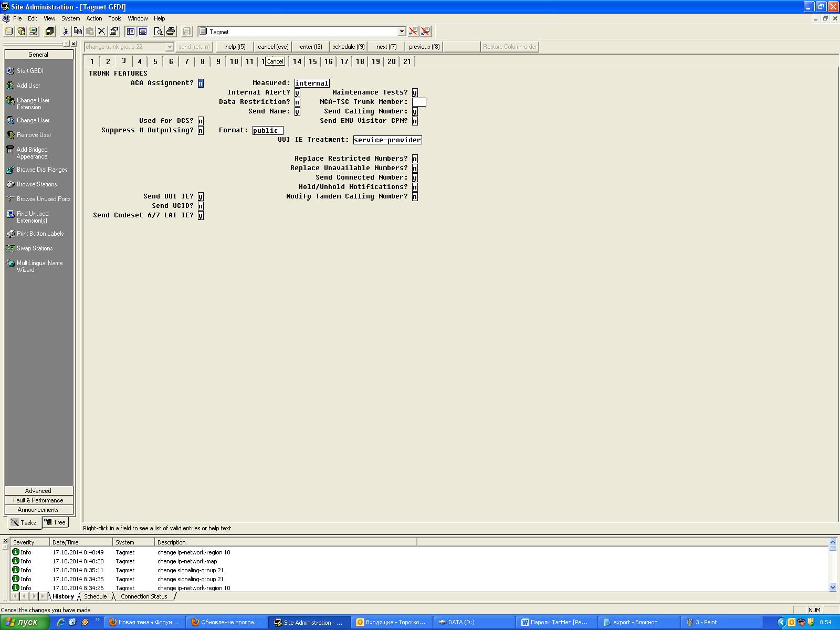The image size is (840, 630).
Task: Launch MultiLingual Name Wizard
Action: pos(39,266)
